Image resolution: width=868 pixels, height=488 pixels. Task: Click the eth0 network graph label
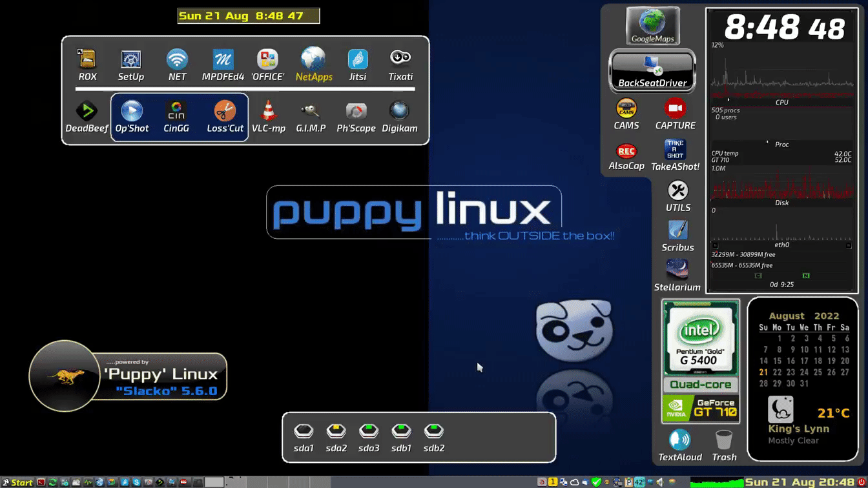click(x=781, y=245)
